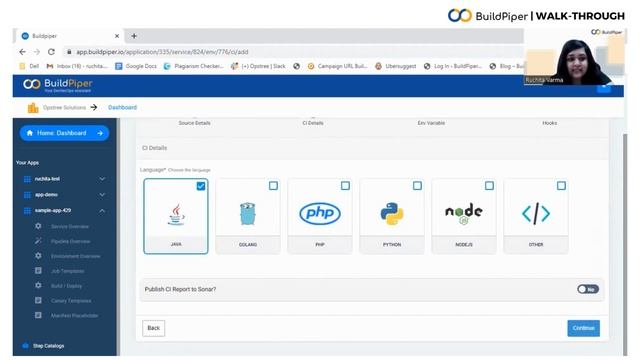
Task: Open Build / Deploy in sidebar
Action: tap(67, 286)
